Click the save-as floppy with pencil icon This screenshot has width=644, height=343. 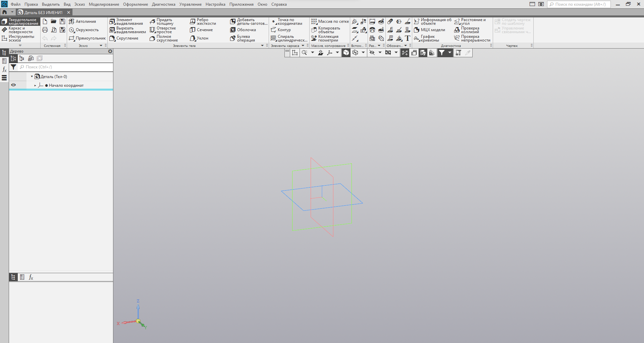62,30
